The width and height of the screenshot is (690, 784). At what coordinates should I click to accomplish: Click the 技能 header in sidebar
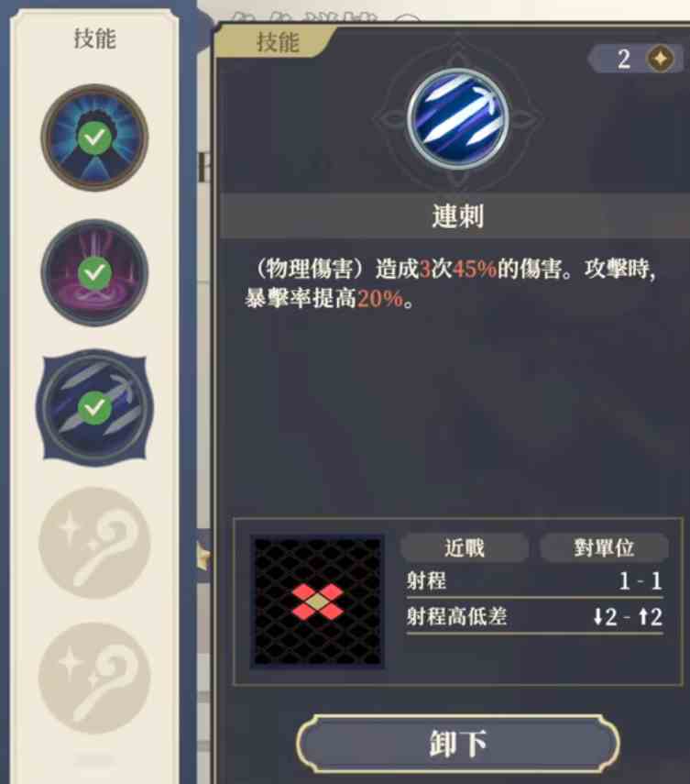(x=94, y=39)
